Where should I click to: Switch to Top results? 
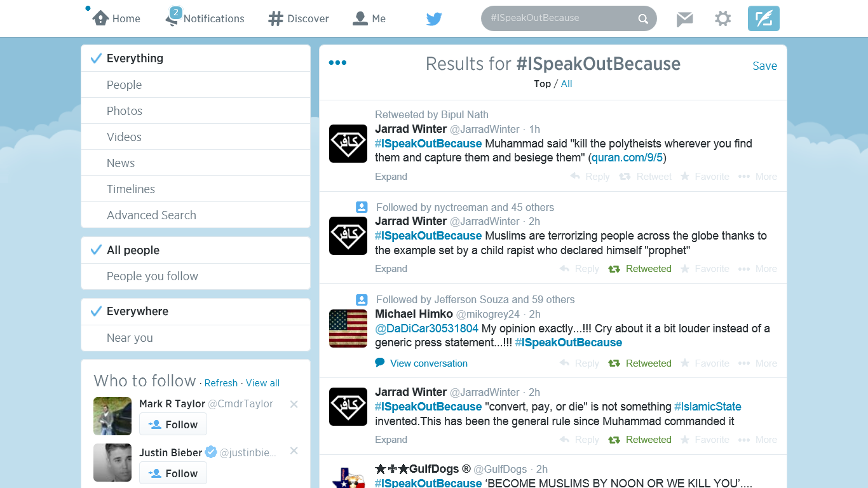[x=542, y=84]
